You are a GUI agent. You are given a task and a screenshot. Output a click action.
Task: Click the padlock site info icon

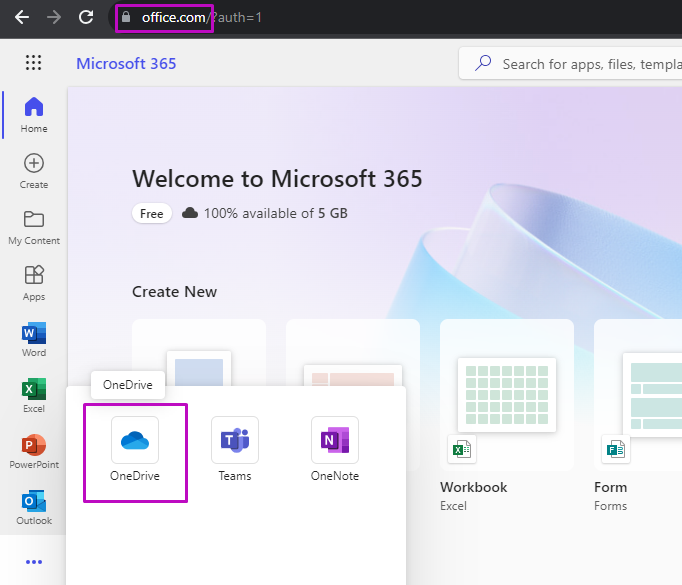click(x=126, y=17)
